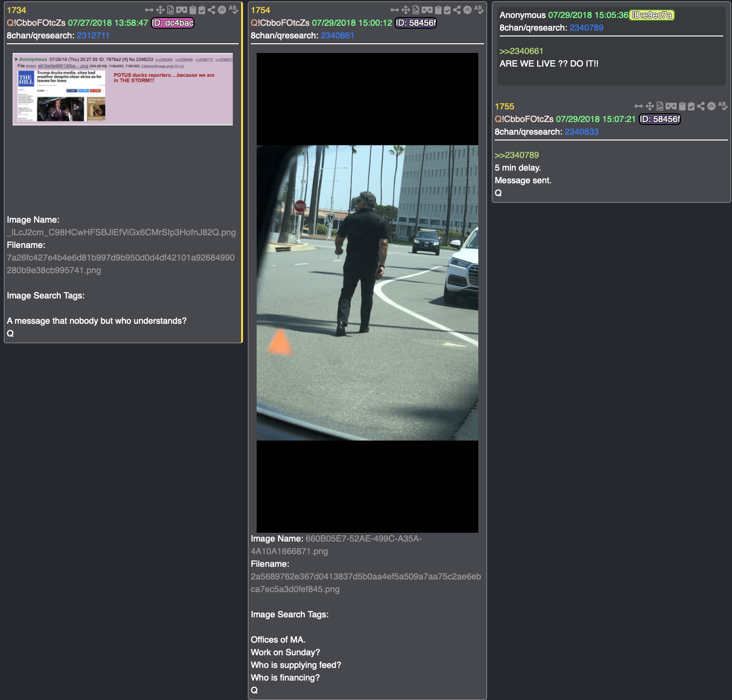732x700 pixels.
Task: Click 'A message that nobody but who understands?'
Action: click(x=97, y=321)
